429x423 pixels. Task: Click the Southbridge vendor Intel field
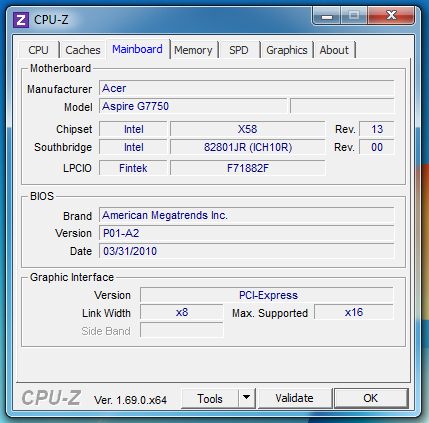pyautogui.click(x=133, y=147)
